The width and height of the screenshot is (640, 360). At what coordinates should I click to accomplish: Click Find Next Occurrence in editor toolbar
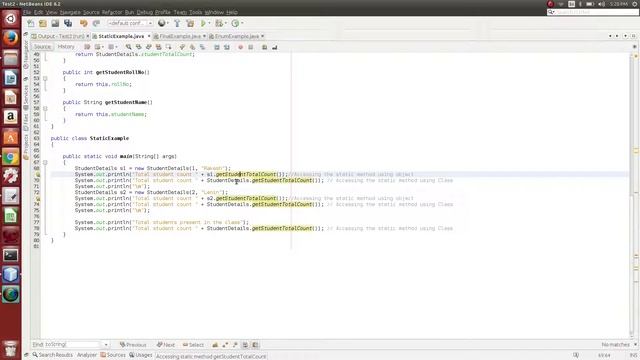click(149, 47)
